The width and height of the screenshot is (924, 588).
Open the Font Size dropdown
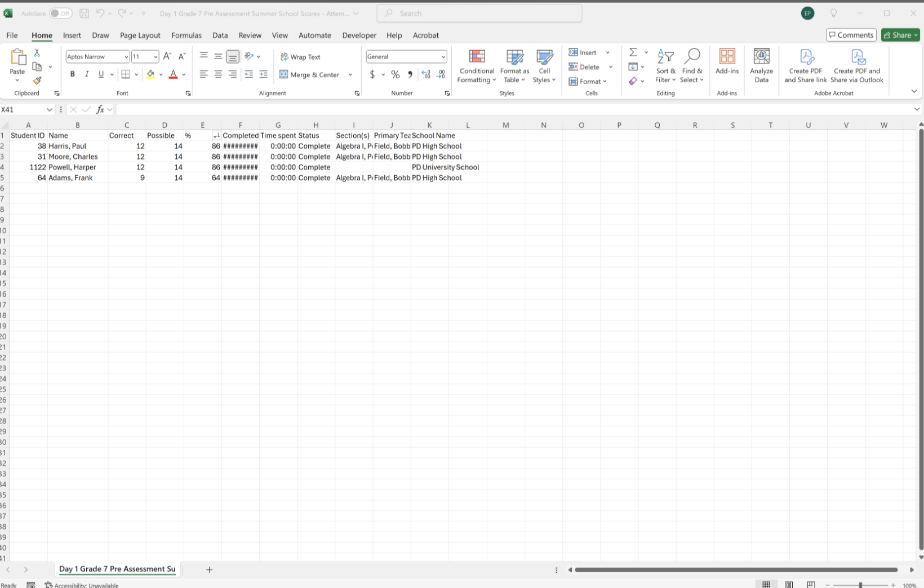[156, 56]
